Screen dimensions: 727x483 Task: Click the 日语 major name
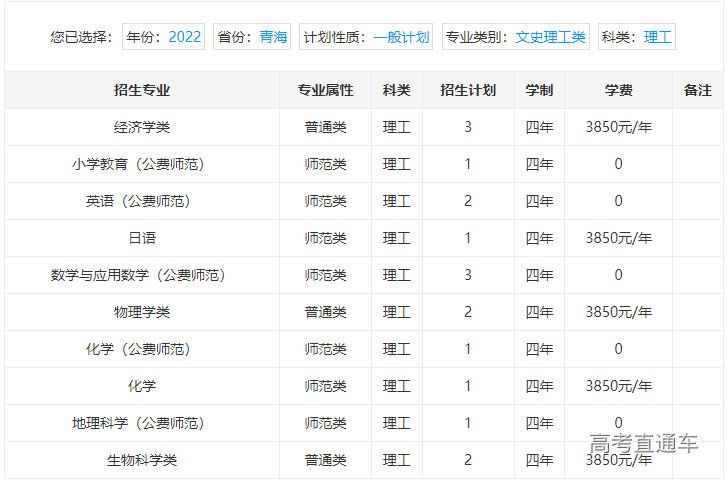[142, 238]
